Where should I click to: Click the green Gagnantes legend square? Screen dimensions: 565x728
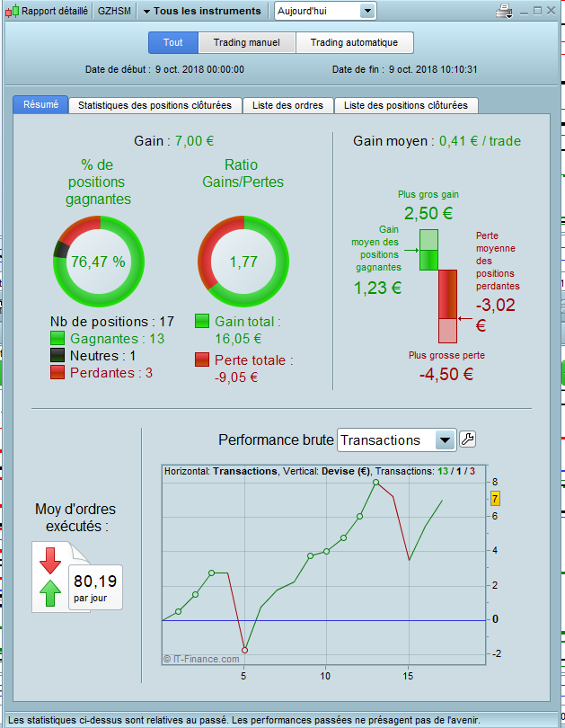point(57,338)
